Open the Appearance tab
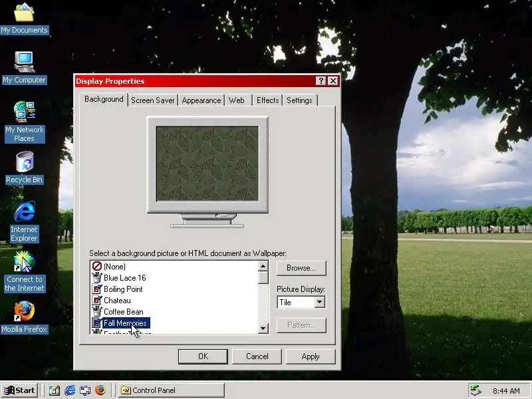 coord(201,100)
